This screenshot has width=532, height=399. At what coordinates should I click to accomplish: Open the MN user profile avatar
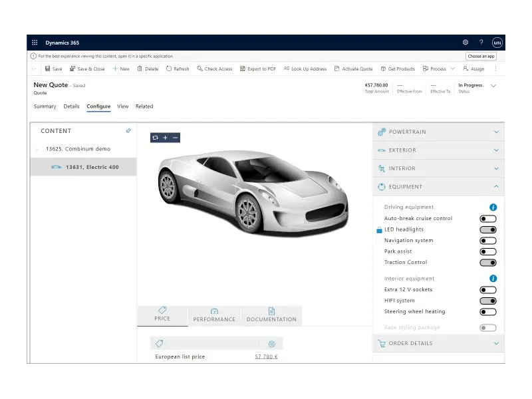[497, 43]
